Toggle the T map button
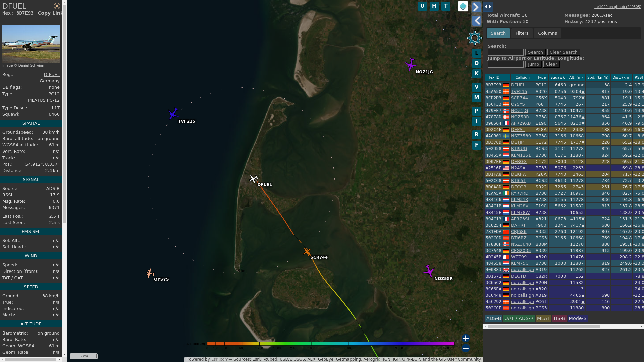Viewport: 644px width, 362px height. (x=446, y=6)
